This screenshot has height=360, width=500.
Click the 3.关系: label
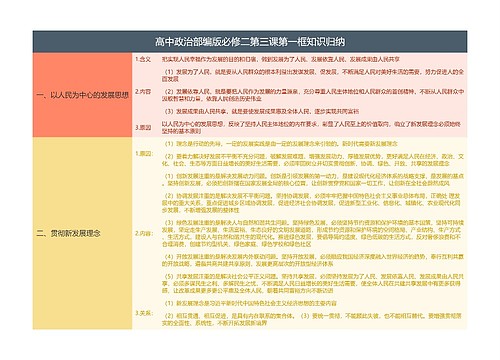tap(144, 313)
